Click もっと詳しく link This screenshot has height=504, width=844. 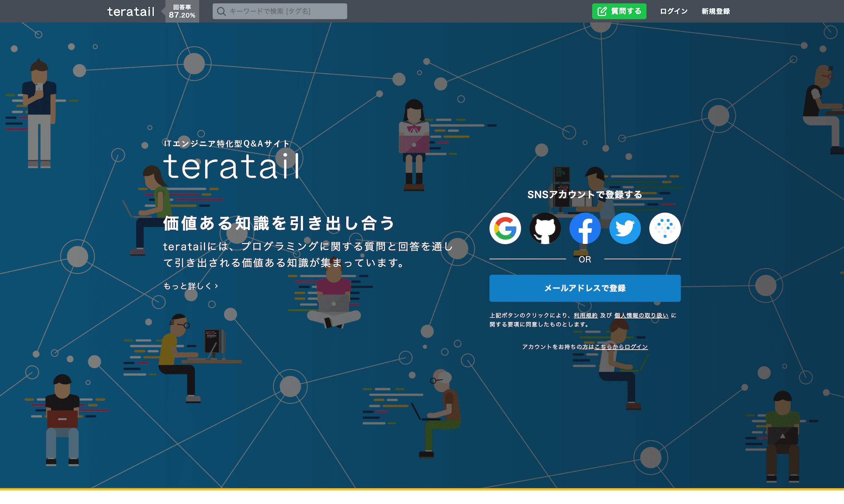[x=191, y=286]
